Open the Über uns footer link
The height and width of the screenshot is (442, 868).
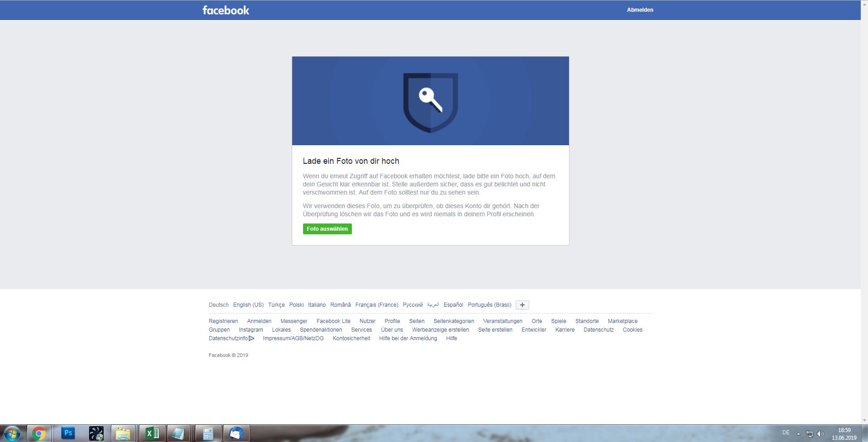coord(392,330)
